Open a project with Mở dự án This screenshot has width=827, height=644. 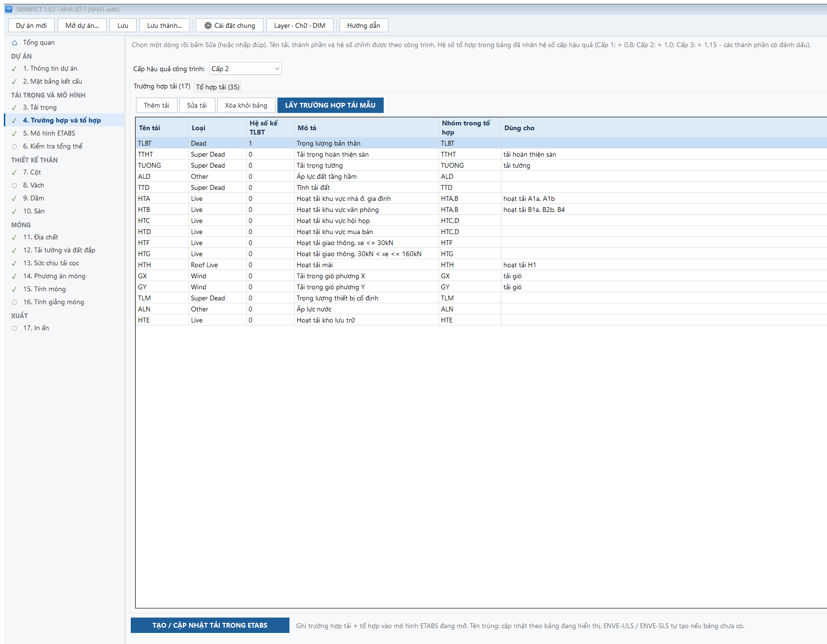point(82,25)
